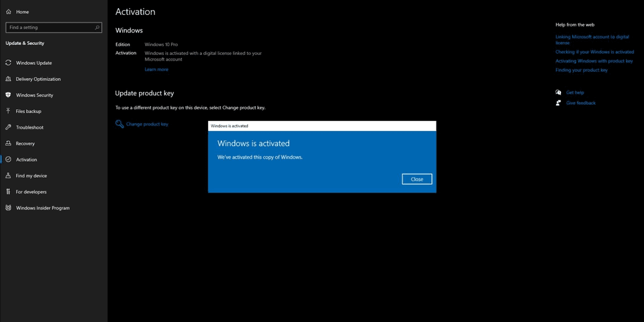644x322 pixels.
Task: Click the Get help chat icon
Action: pos(558,92)
